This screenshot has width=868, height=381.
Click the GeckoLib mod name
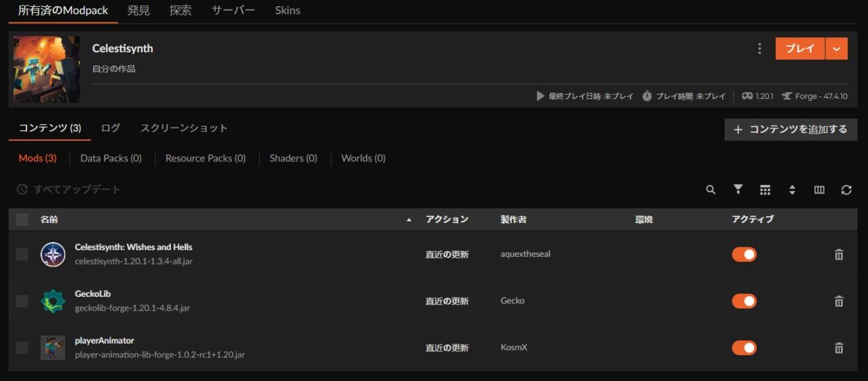(93, 294)
